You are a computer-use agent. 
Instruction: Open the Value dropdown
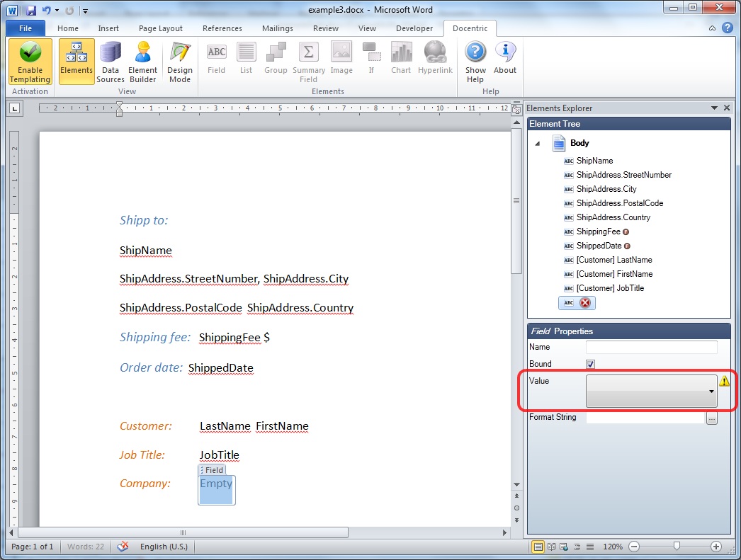click(x=651, y=391)
